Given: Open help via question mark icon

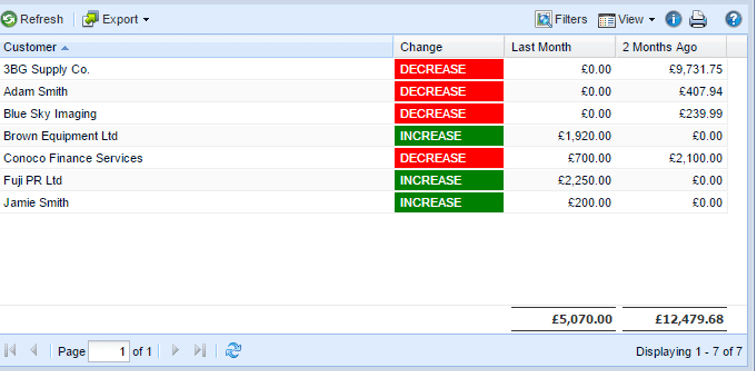Looking at the screenshot, I should click(733, 19).
